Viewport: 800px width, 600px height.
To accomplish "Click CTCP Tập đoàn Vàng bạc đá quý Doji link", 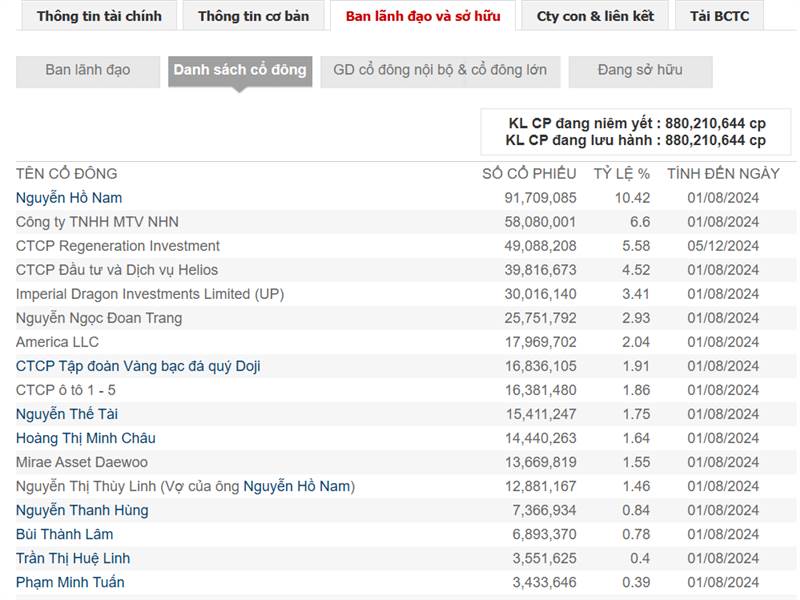I will point(138,366).
